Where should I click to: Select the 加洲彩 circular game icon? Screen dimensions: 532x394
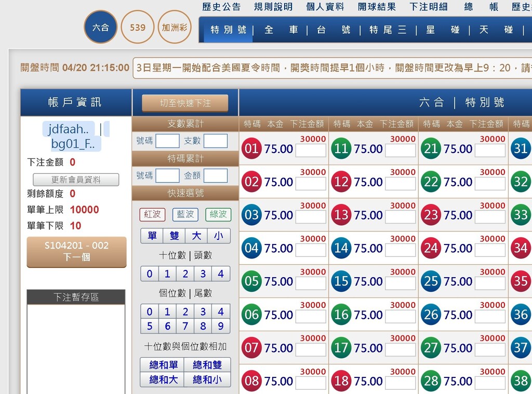point(175,27)
